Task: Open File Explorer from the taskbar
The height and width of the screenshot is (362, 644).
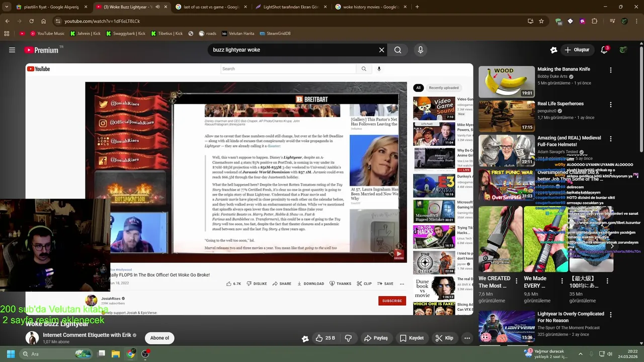Action: pos(116,354)
